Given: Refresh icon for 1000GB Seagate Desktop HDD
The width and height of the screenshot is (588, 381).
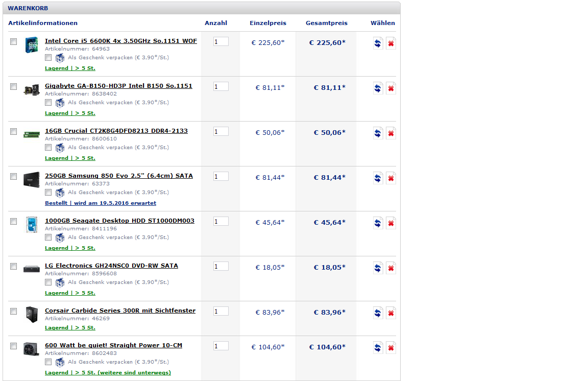Looking at the screenshot, I should click(378, 223).
